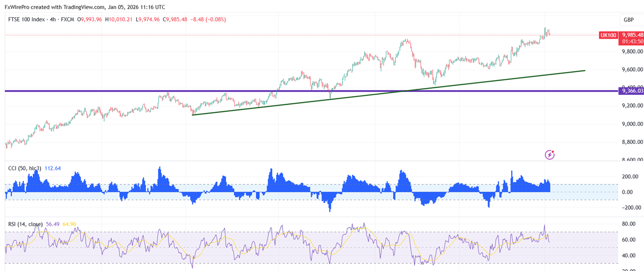Click the FxWirePro TradingView attribution text
Viewport: 644px width, 271px height.
(84, 7)
